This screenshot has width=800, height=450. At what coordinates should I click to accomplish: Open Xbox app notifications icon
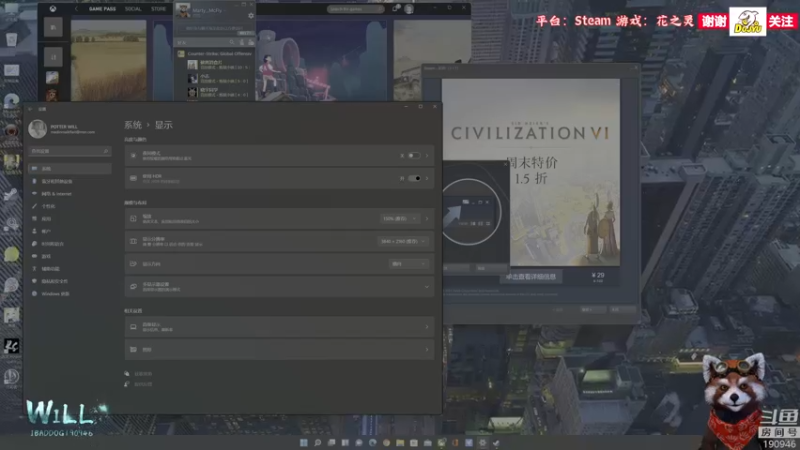point(396,8)
